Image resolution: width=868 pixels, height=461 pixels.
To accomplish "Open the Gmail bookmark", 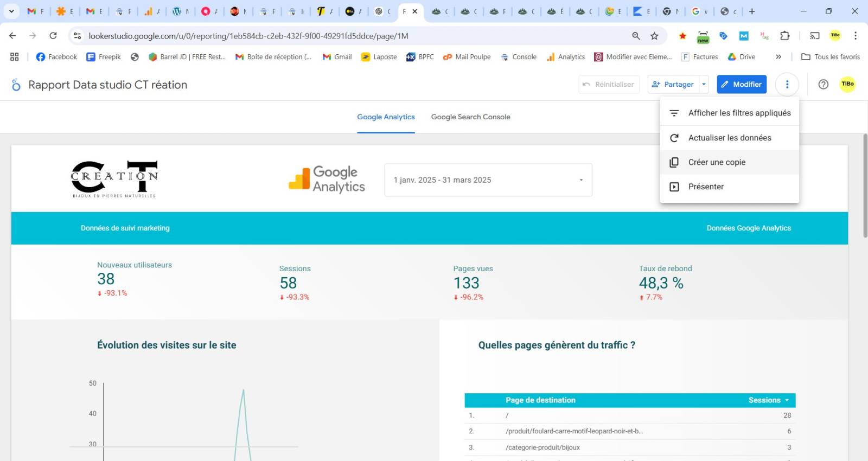I will click(x=337, y=57).
